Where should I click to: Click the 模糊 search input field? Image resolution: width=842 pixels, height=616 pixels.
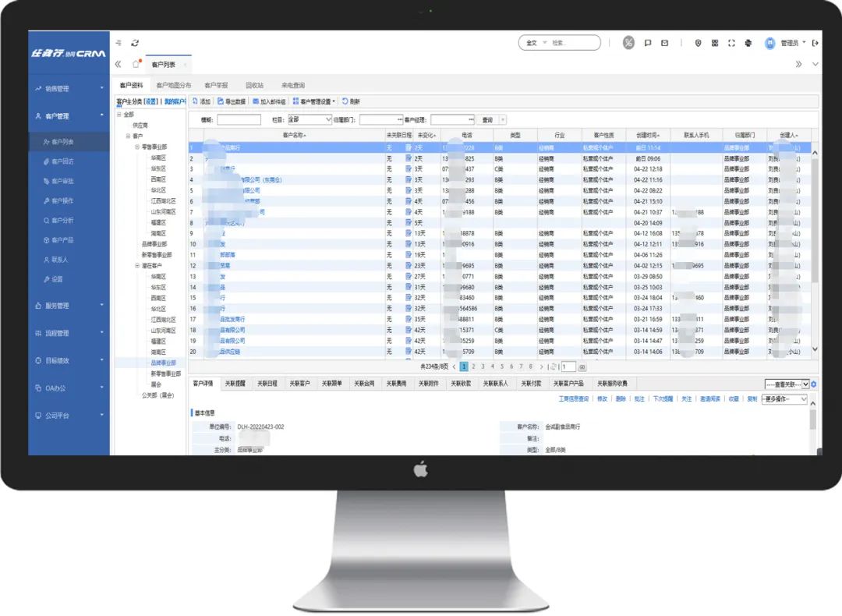(239, 119)
